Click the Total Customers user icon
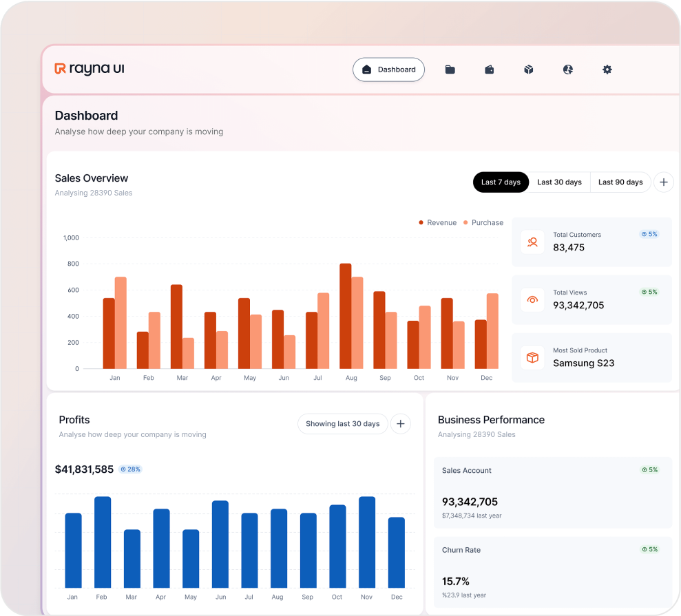 coord(532,242)
